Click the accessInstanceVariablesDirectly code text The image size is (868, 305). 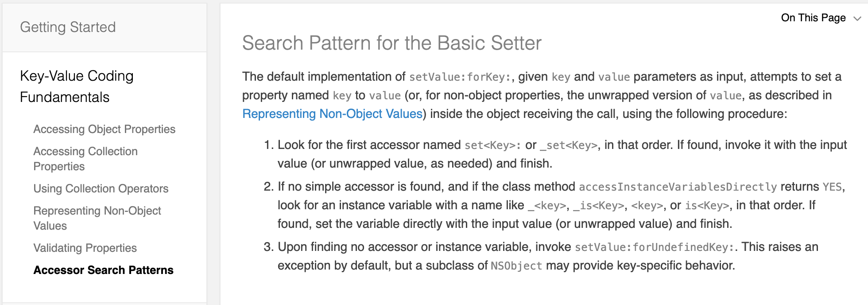point(678,187)
